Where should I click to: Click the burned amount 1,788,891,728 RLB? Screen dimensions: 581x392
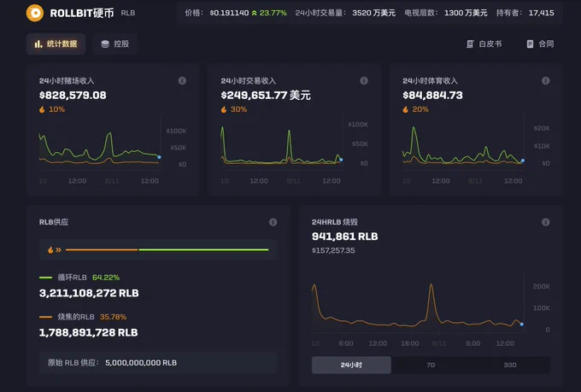tap(88, 332)
